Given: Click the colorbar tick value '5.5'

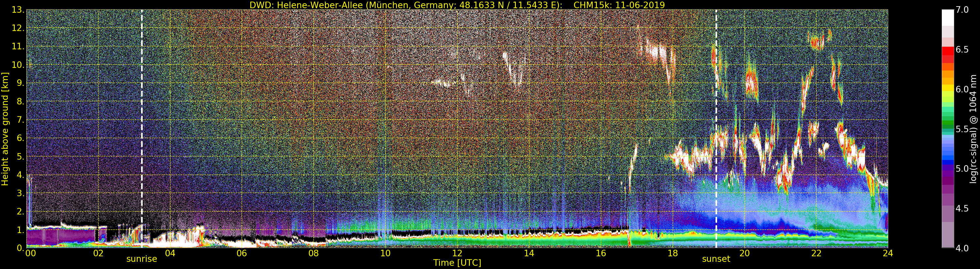Looking at the screenshot, I should point(962,129).
